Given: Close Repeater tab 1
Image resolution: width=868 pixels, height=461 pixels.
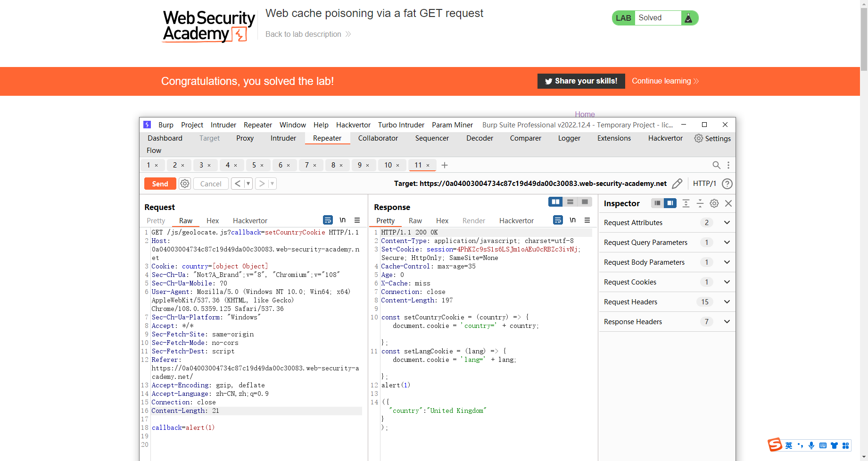Looking at the screenshot, I should 157,165.
